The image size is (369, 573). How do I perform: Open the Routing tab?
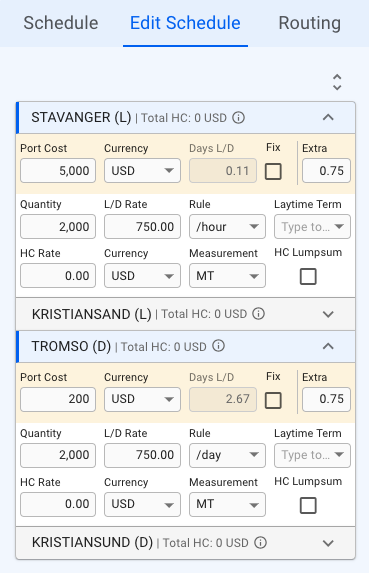(309, 23)
